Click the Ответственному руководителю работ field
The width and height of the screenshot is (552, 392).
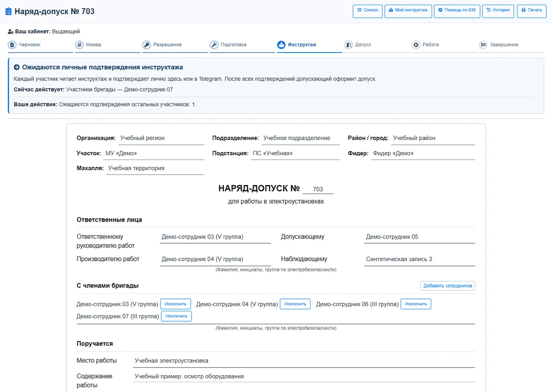coord(215,237)
